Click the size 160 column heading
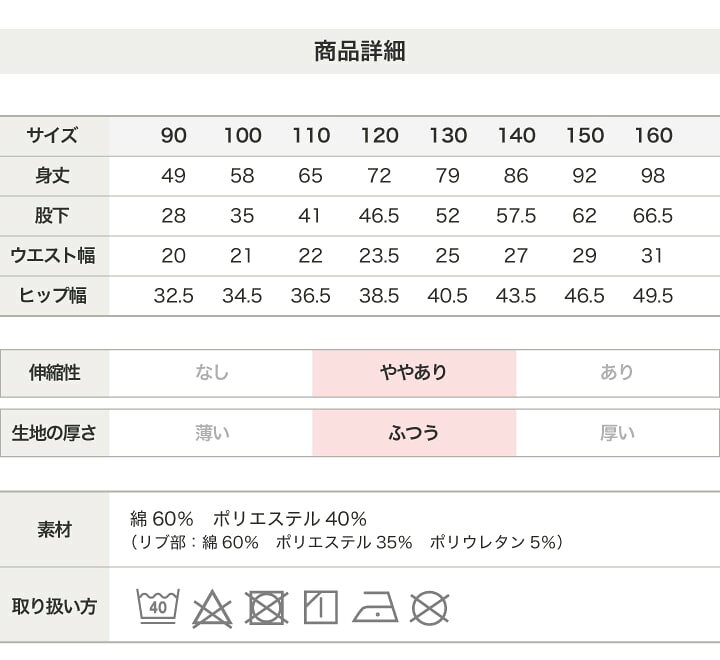Image resolution: width=720 pixels, height=660 pixels. (x=653, y=135)
